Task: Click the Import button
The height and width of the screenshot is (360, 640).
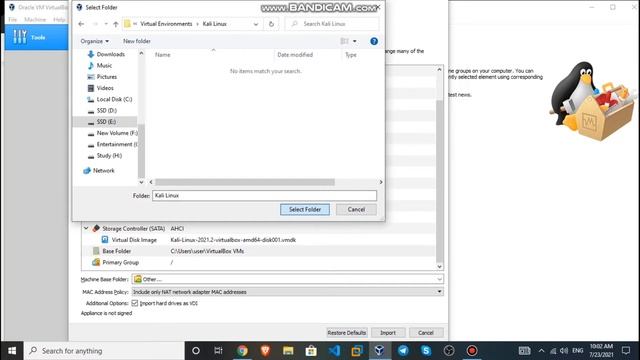Action: coord(388,333)
